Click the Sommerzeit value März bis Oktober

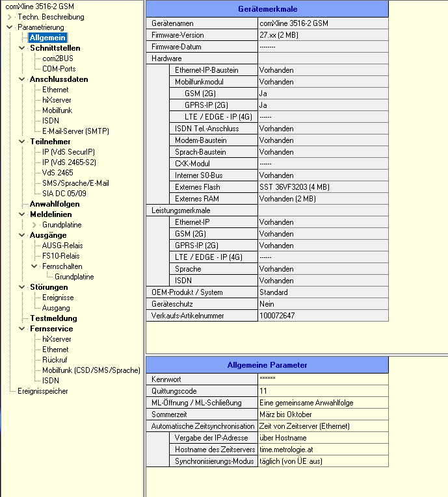point(323,414)
